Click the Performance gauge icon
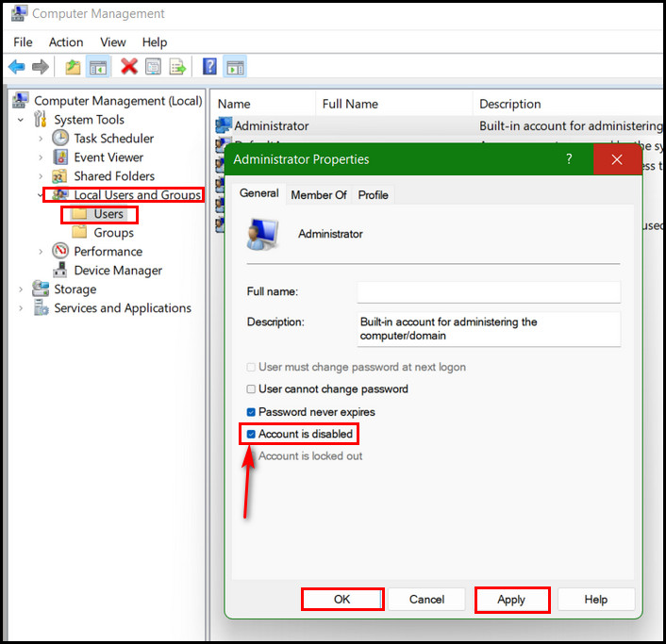The width and height of the screenshot is (666, 644). click(60, 251)
